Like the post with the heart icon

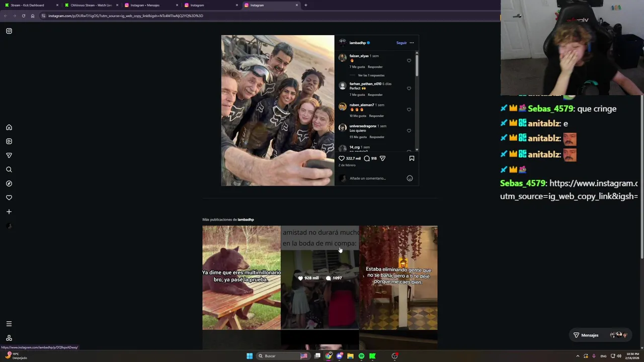click(x=342, y=158)
